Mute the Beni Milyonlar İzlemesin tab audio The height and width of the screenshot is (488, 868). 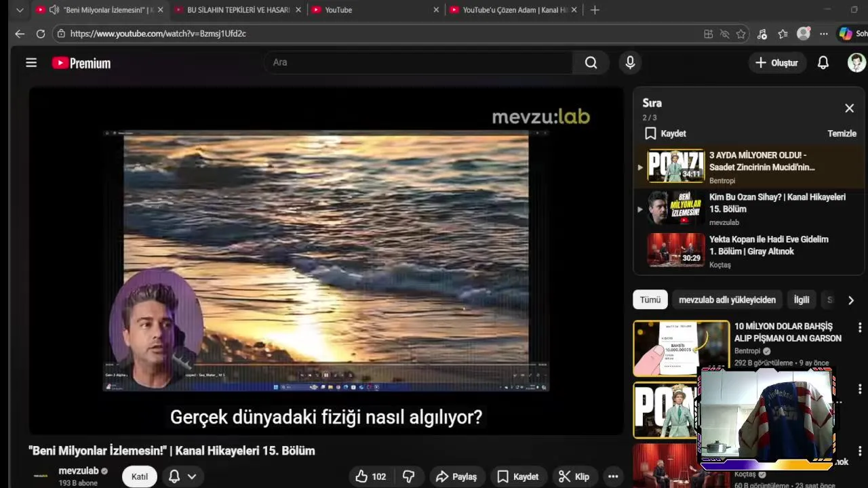54,10
